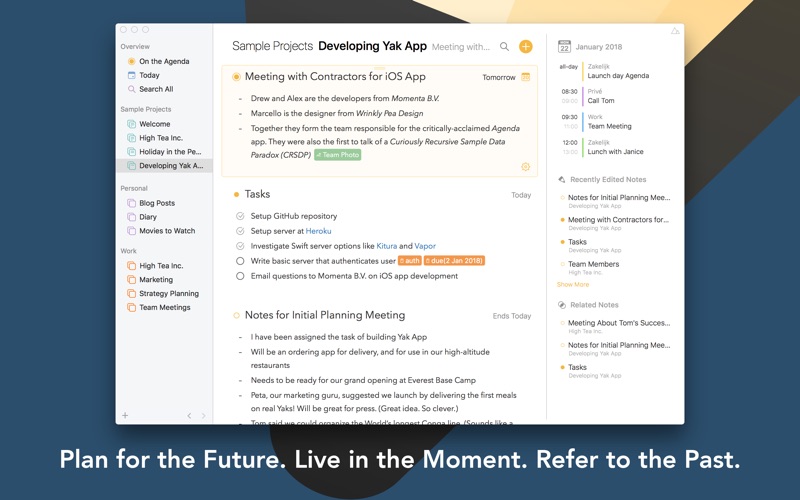Open calendar icon next to January 2018

pos(564,46)
